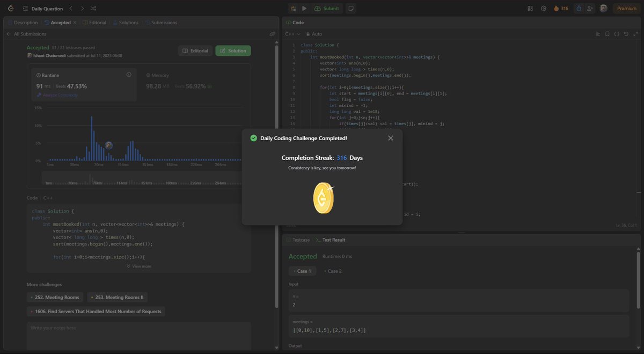The width and height of the screenshot is (644, 354).
Task: Run the code with the play icon
Action: [304, 9]
